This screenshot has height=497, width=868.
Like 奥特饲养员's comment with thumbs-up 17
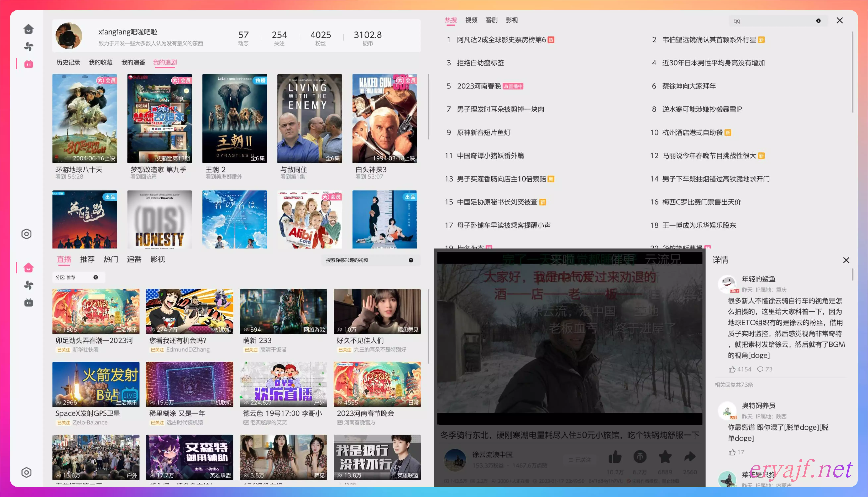tap(736, 452)
